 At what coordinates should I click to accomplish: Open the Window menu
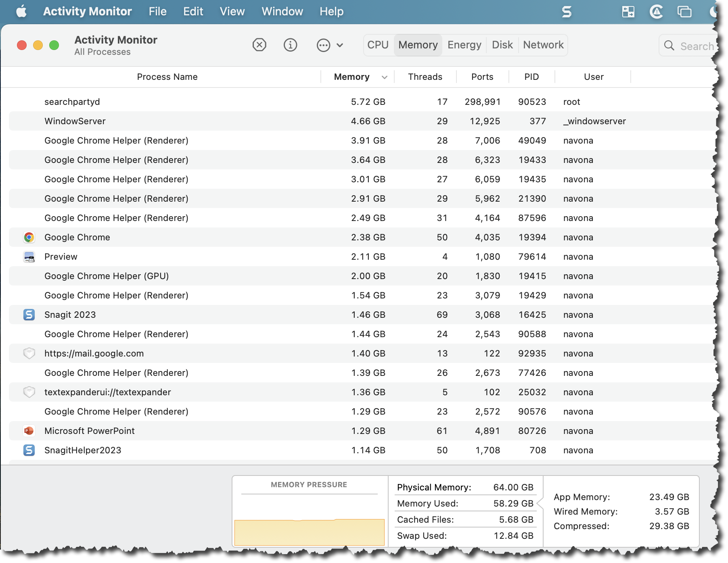pos(282,11)
